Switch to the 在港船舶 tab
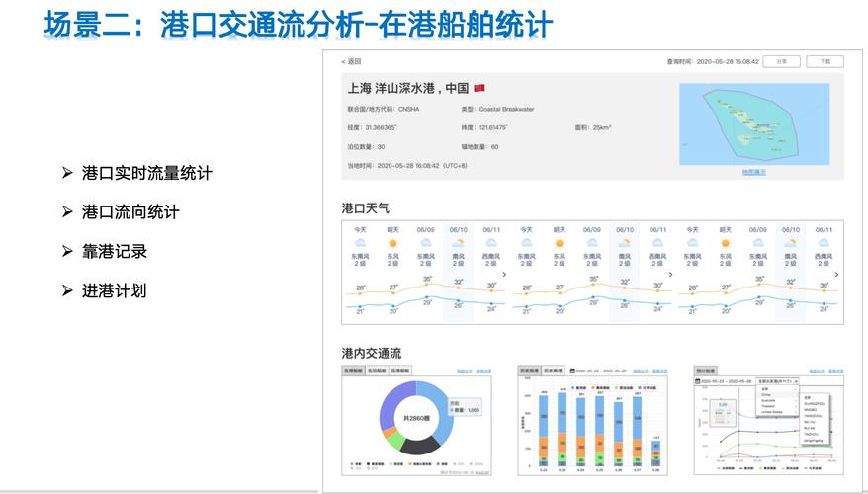868x494 pixels. pyautogui.click(x=353, y=370)
